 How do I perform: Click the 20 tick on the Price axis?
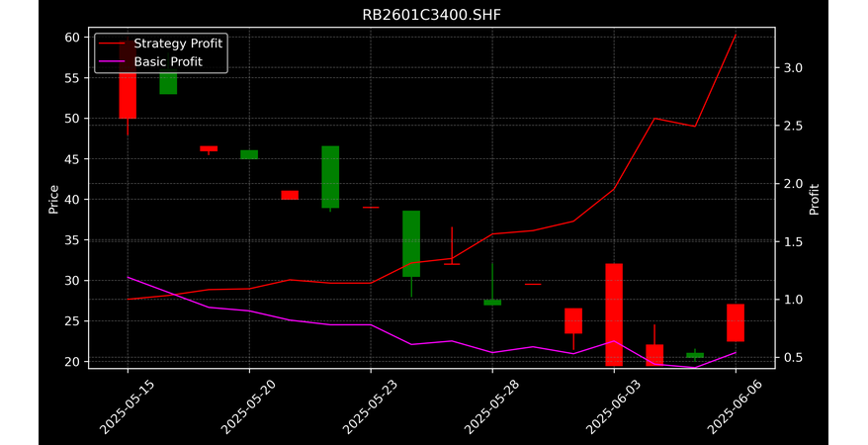[x=74, y=361]
